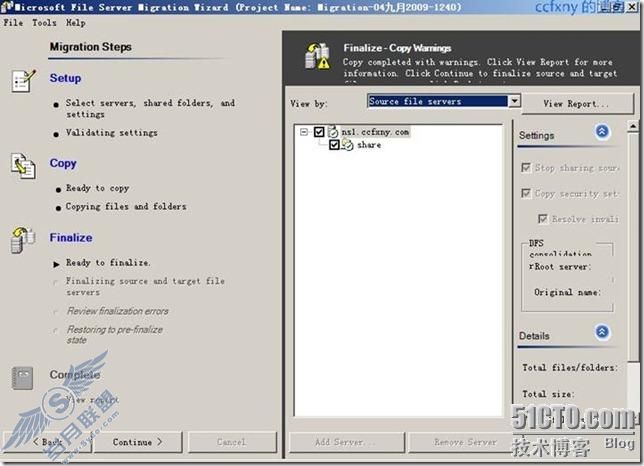
Task: Click the Copy heading
Action: (63, 163)
